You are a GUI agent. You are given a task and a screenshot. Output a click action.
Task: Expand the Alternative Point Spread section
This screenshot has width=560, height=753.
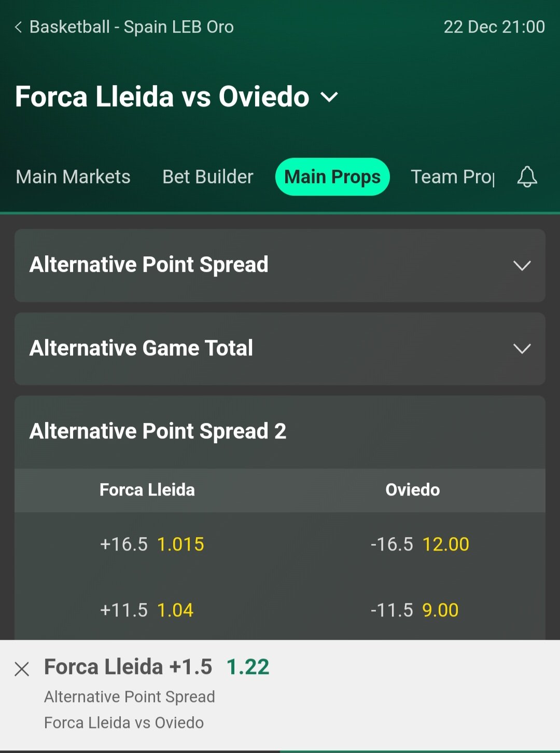coord(280,265)
